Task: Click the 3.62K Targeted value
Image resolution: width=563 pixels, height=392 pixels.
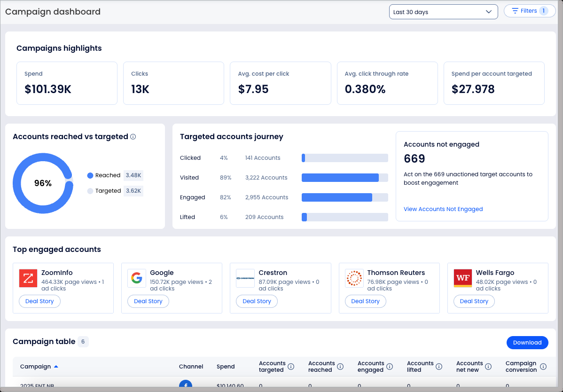Action: [x=133, y=191]
